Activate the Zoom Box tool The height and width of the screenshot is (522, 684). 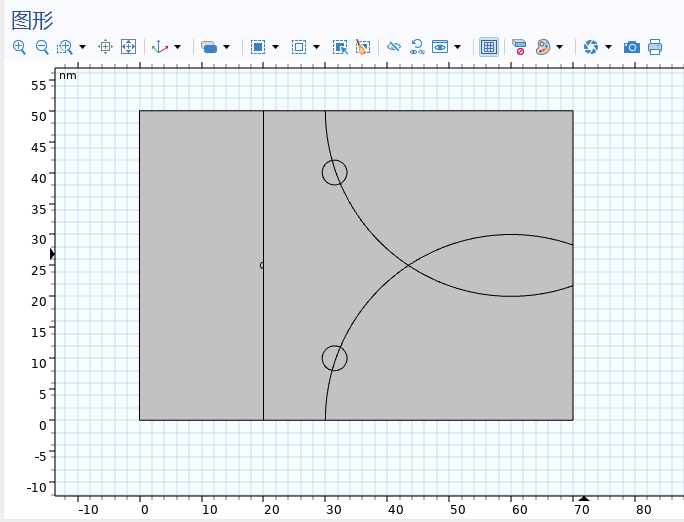tap(65, 47)
